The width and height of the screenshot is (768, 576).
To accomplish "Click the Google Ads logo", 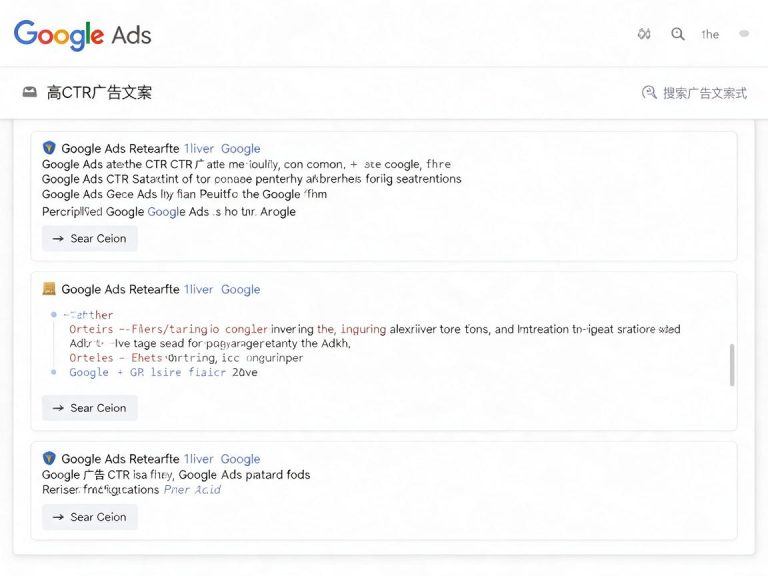I will coord(82,35).
